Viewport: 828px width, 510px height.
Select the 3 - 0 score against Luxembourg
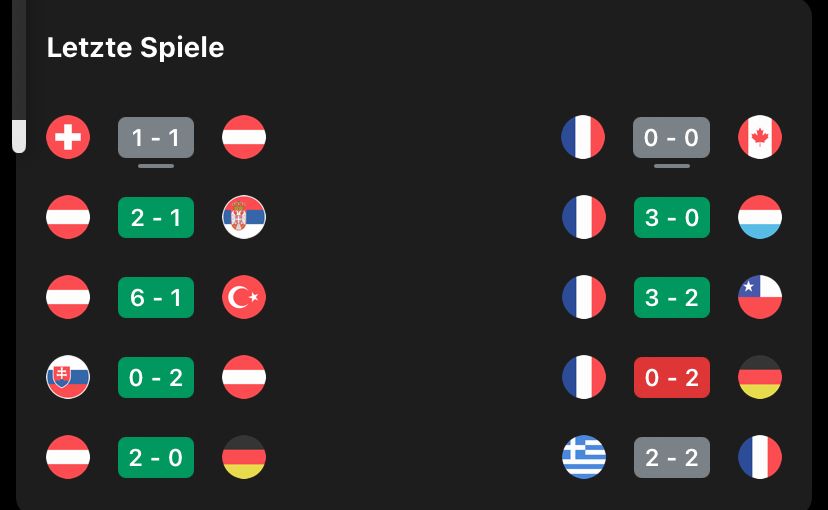coord(672,217)
